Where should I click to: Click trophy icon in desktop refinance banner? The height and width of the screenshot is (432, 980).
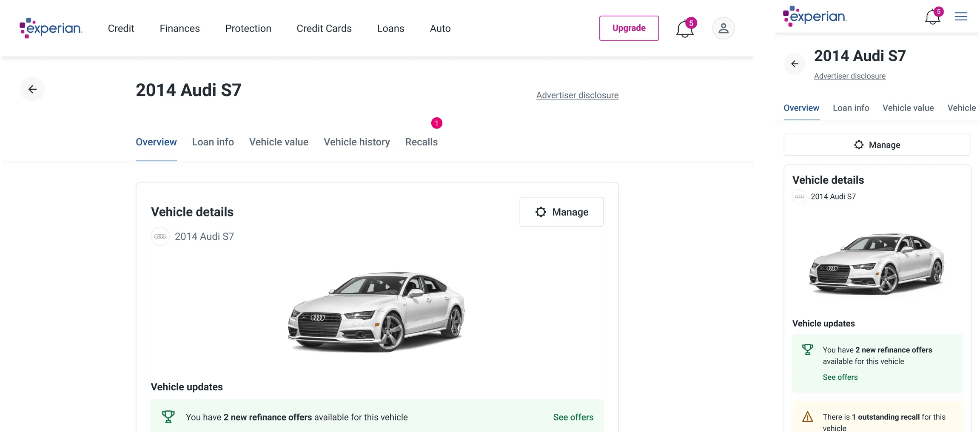(168, 417)
